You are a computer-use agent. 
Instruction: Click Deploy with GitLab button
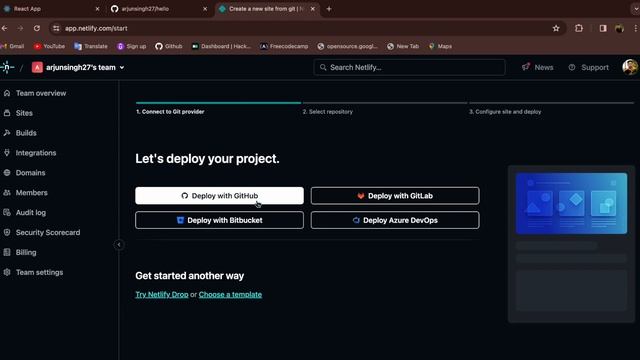pyautogui.click(x=395, y=196)
